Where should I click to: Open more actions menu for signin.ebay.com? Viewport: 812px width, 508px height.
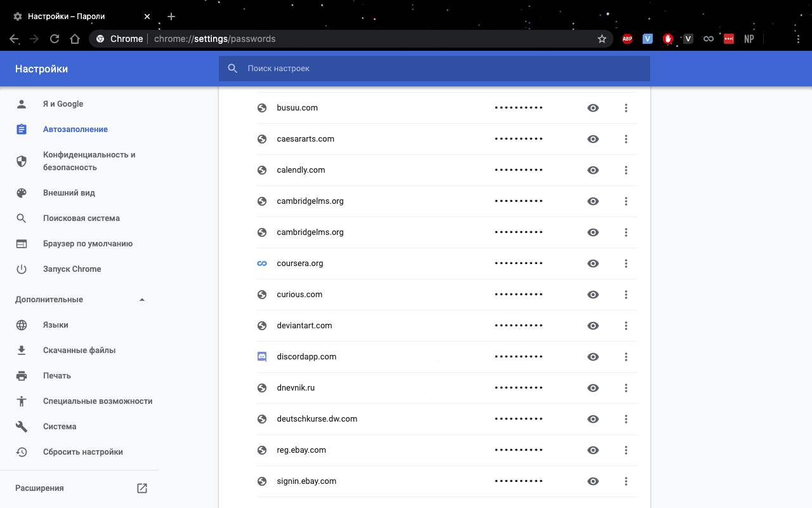(626, 481)
